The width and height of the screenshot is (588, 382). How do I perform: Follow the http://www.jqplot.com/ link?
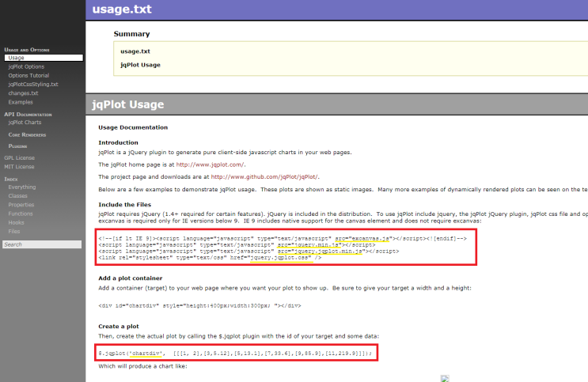tap(210, 165)
